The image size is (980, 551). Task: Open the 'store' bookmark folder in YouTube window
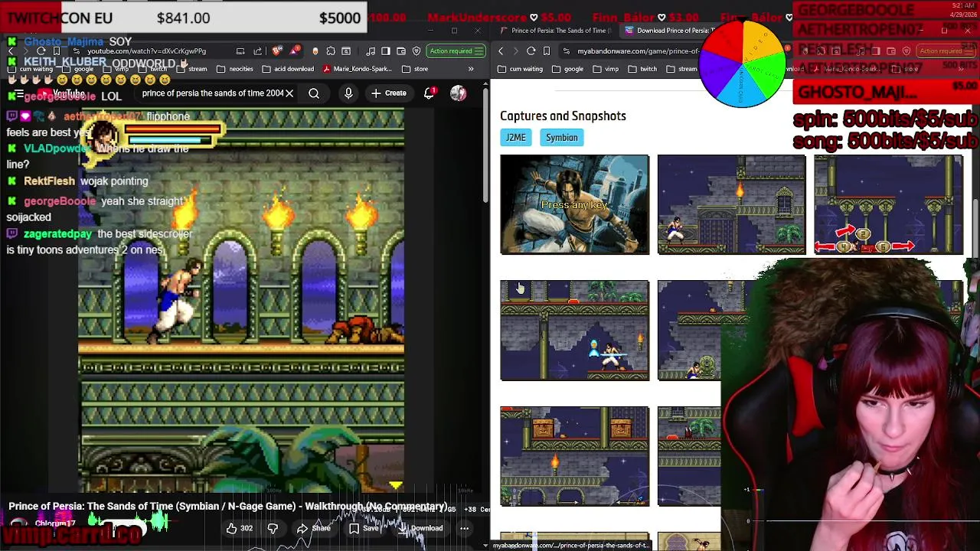pyautogui.click(x=414, y=69)
